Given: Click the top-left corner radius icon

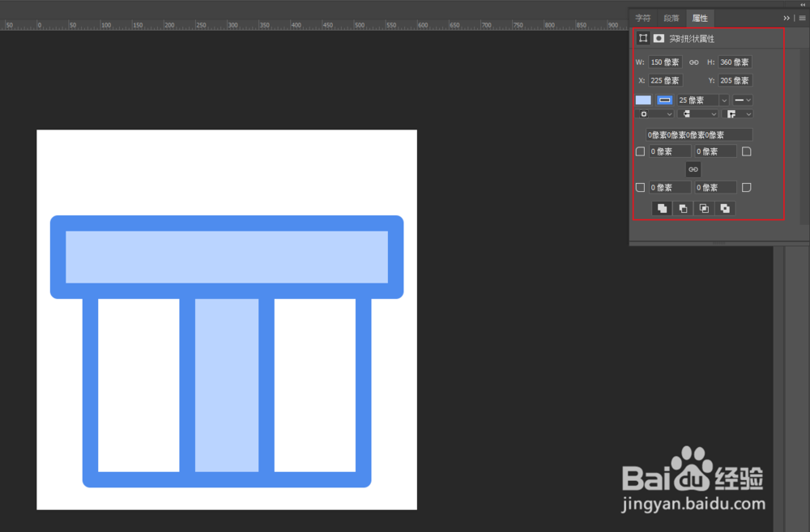Looking at the screenshot, I should [x=640, y=151].
